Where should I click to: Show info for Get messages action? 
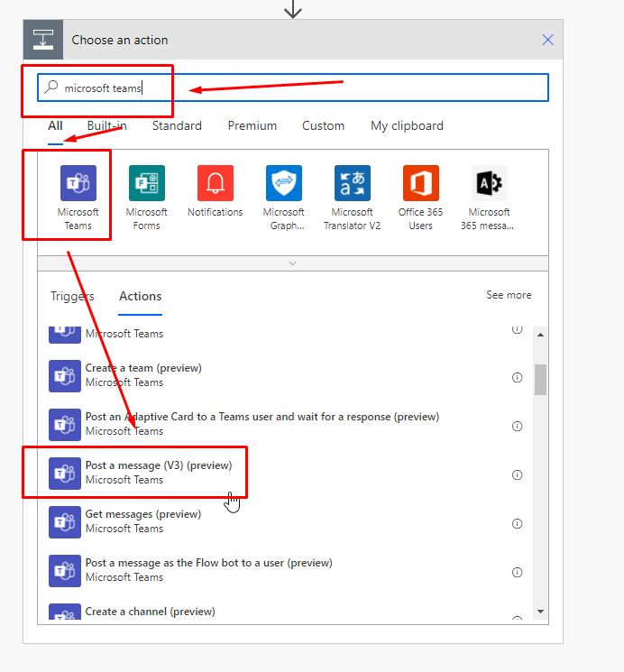[x=518, y=524]
